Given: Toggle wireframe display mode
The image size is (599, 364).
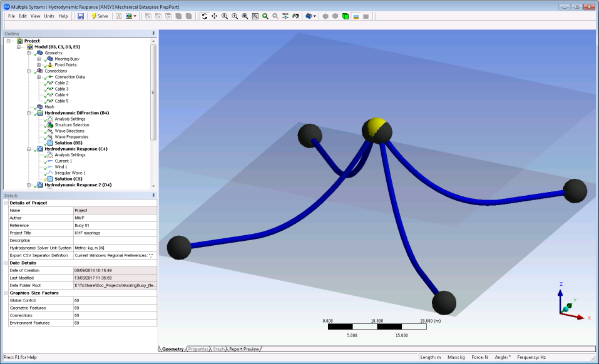Looking at the screenshot, I should pyautogui.click(x=346, y=17).
